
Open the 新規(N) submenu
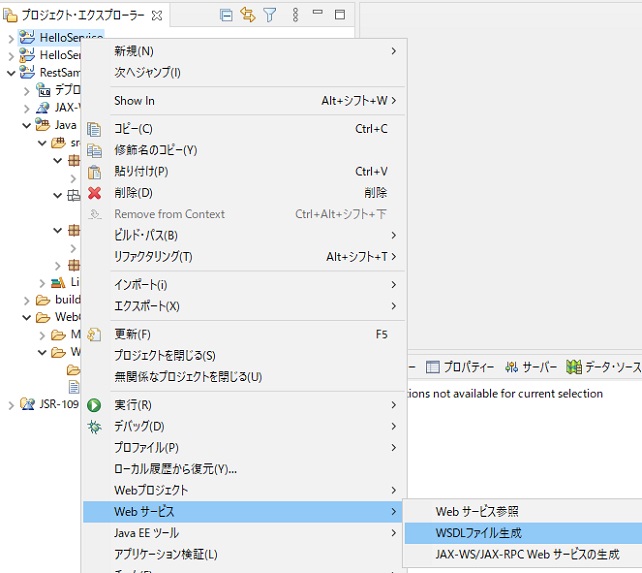coord(246,51)
